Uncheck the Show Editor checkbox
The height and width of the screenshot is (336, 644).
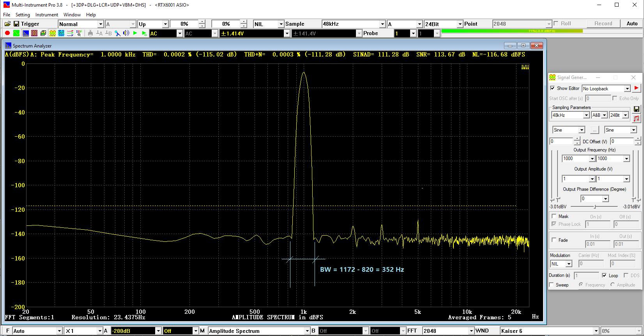[x=552, y=88]
